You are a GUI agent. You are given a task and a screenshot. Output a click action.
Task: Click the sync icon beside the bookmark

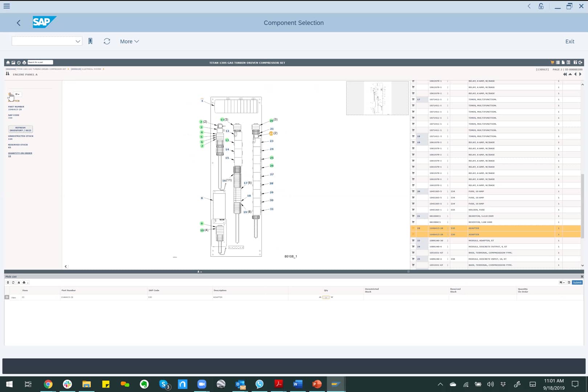point(107,41)
